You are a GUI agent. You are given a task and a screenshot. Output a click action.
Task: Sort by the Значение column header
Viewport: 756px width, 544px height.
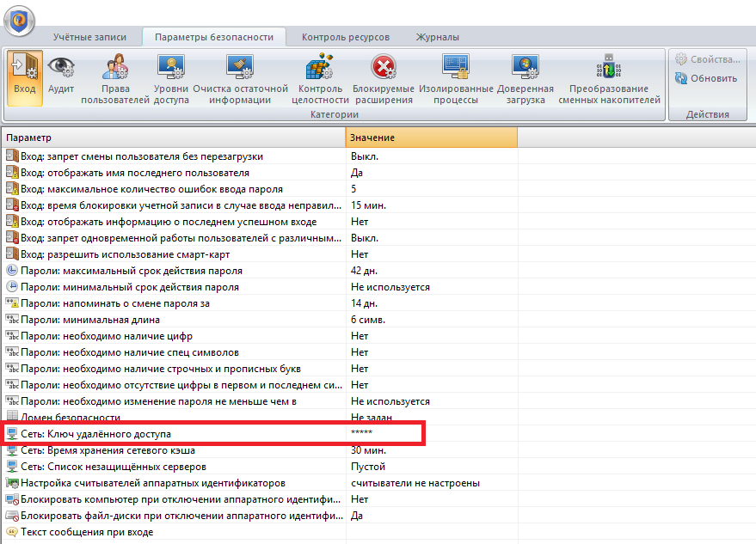click(x=432, y=138)
